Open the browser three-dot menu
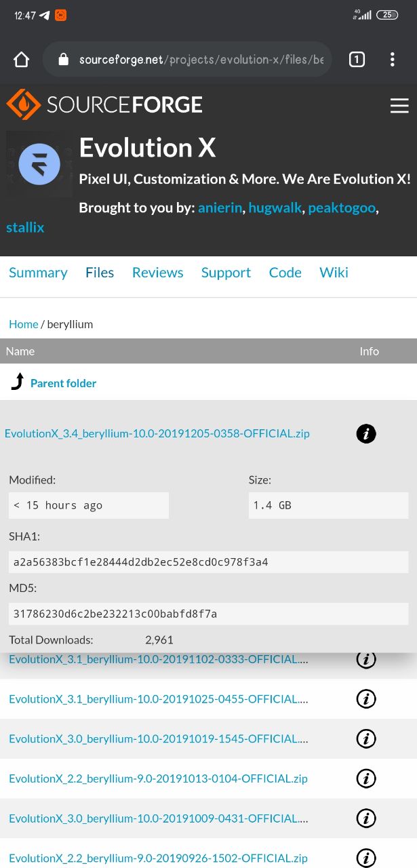 click(x=392, y=60)
